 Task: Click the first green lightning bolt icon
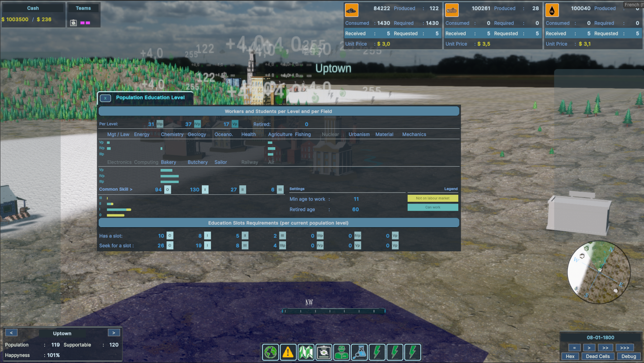[377, 352]
